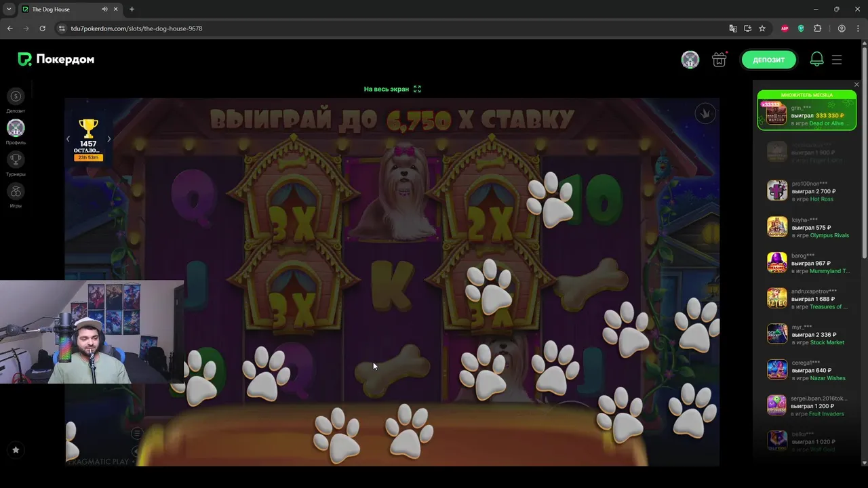The height and width of the screenshot is (488, 868).
Task: Click the fullscreen expand arrows icon
Action: coord(417,89)
